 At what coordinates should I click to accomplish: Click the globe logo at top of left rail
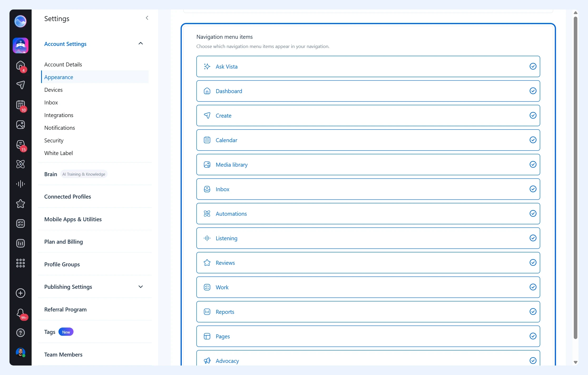coord(21,21)
